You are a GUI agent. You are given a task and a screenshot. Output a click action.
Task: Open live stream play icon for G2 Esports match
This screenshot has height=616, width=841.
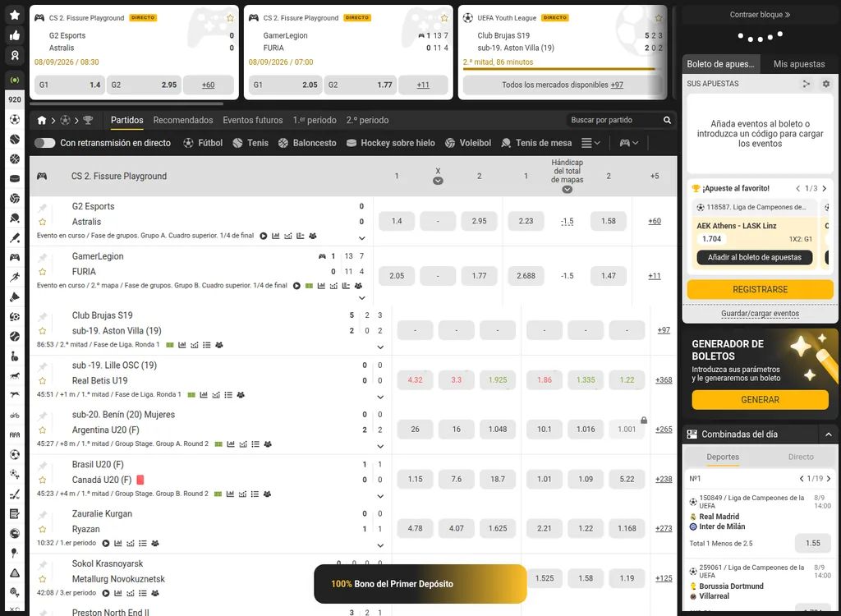coord(264,236)
